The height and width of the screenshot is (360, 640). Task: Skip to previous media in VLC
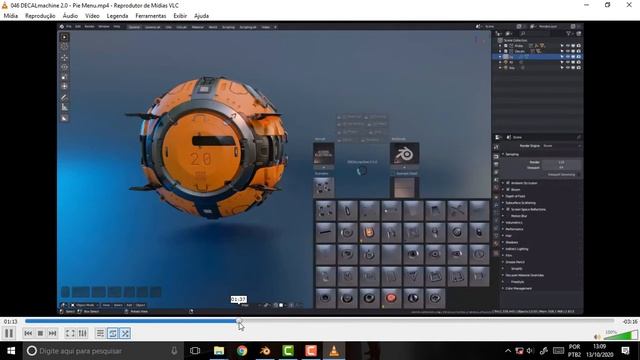[28, 333]
